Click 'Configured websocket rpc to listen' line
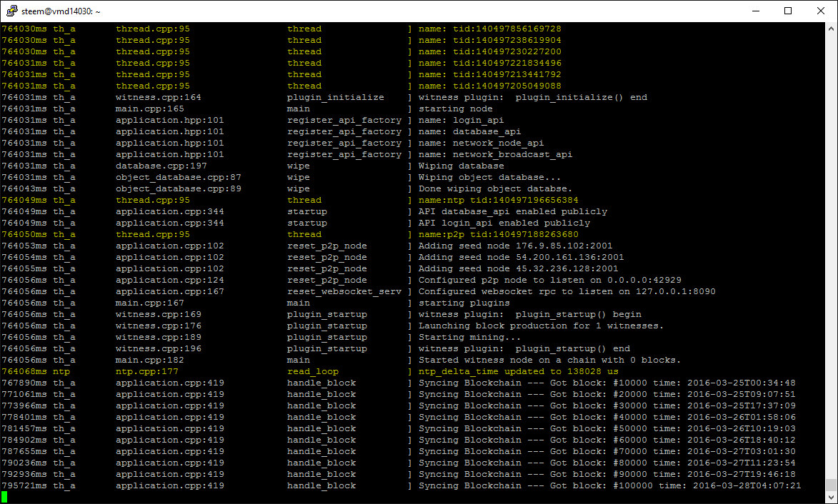 (x=567, y=291)
